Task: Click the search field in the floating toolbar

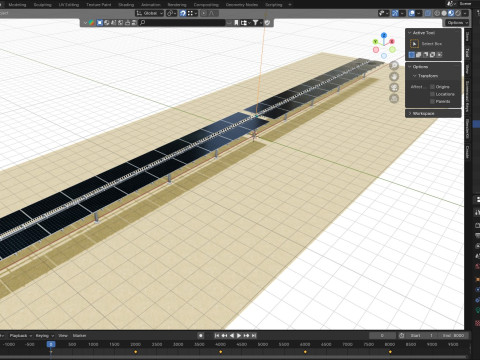Action: [x=182, y=23]
